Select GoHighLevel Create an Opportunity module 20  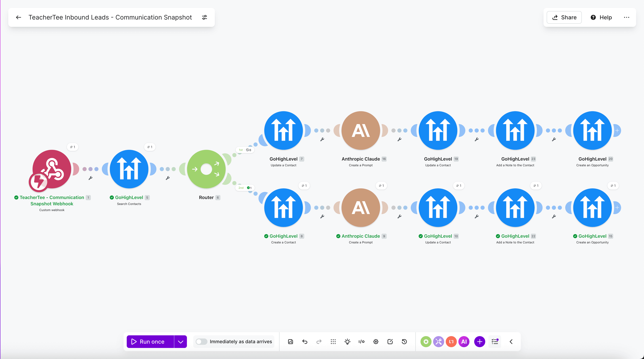(592, 130)
